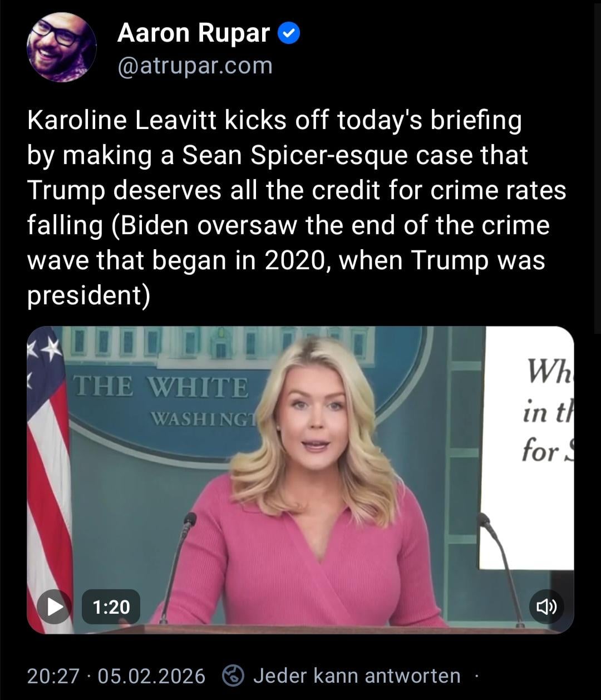The height and width of the screenshot is (700, 601).
Task: Play the video with the play button
Action: 54,607
